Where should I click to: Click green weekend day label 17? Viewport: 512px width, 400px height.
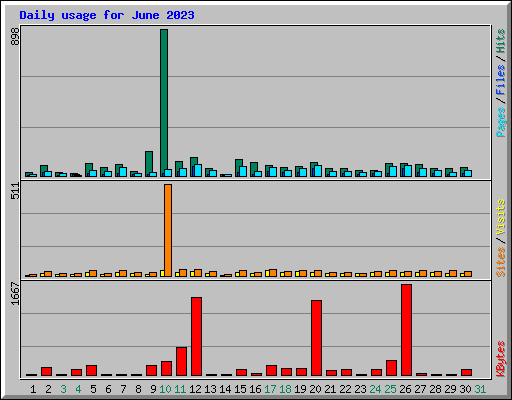click(270, 389)
